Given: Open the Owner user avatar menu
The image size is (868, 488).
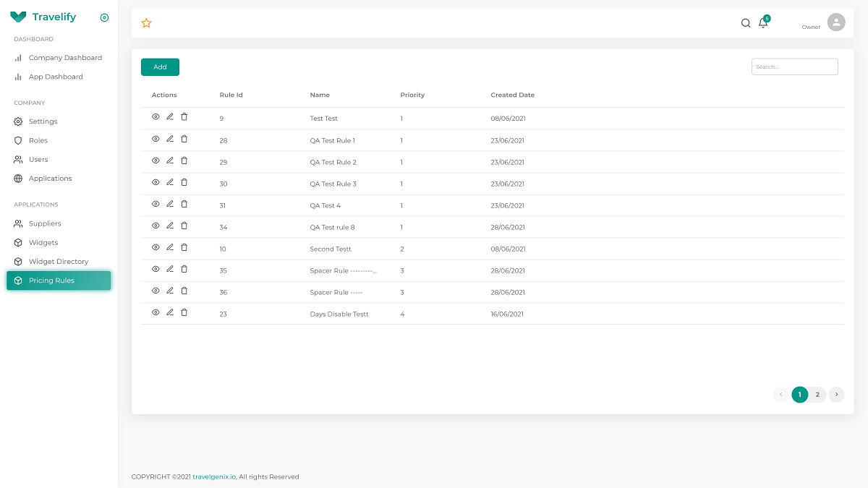Looking at the screenshot, I should point(835,22).
